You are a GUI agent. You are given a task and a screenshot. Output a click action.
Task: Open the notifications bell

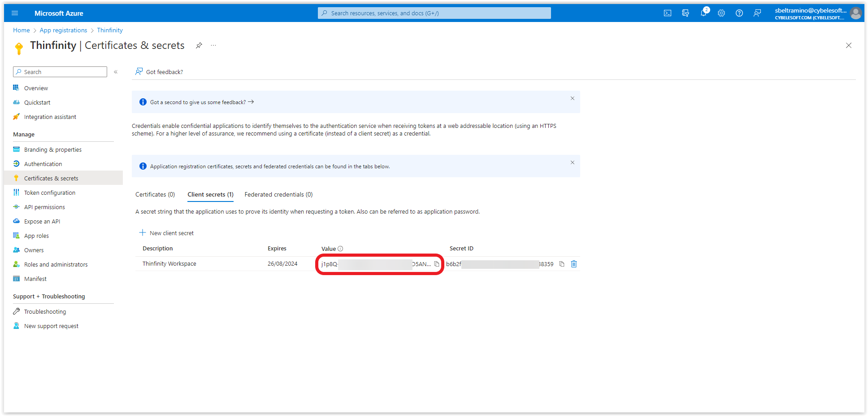coord(703,13)
